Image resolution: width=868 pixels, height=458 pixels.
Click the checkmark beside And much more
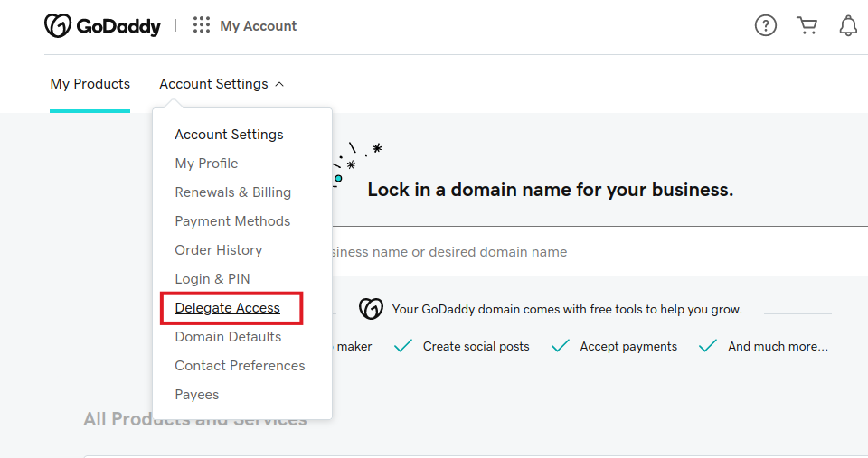pyautogui.click(x=708, y=346)
